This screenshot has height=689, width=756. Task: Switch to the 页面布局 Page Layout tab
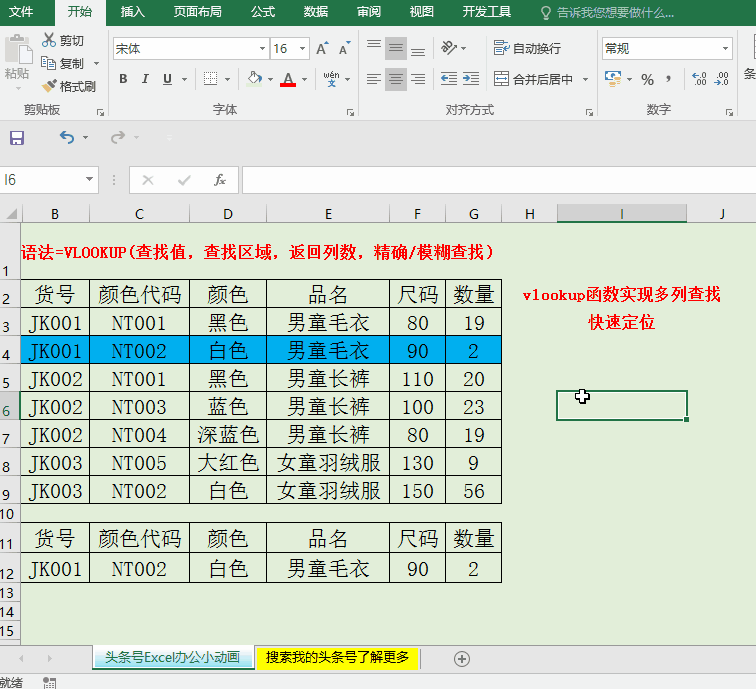(x=198, y=12)
